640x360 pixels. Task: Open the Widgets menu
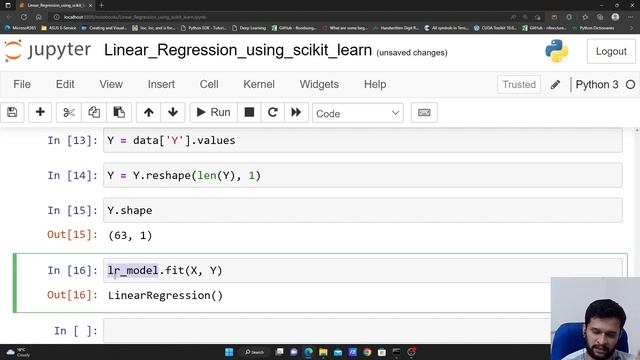click(x=319, y=84)
